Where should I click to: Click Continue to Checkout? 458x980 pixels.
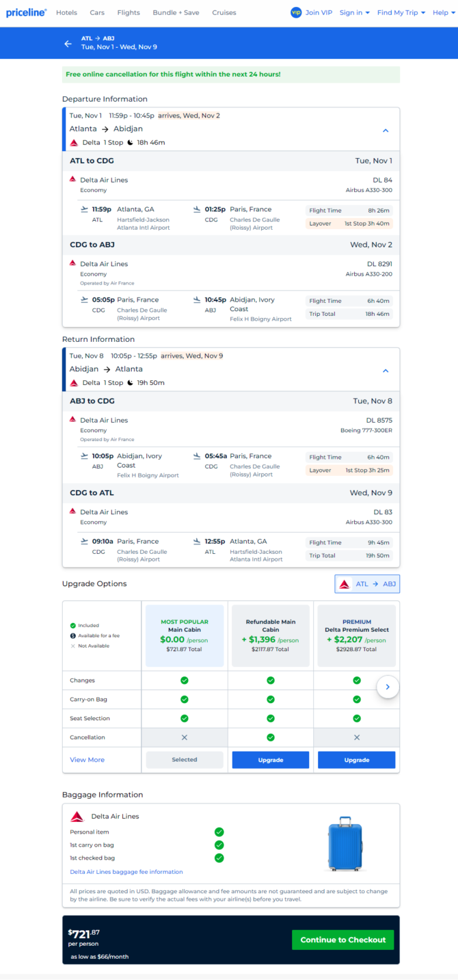click(343, 940)
